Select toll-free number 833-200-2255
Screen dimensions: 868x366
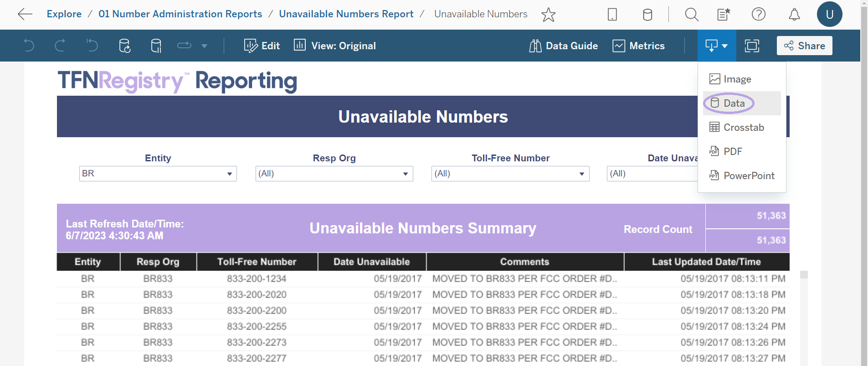257,326
